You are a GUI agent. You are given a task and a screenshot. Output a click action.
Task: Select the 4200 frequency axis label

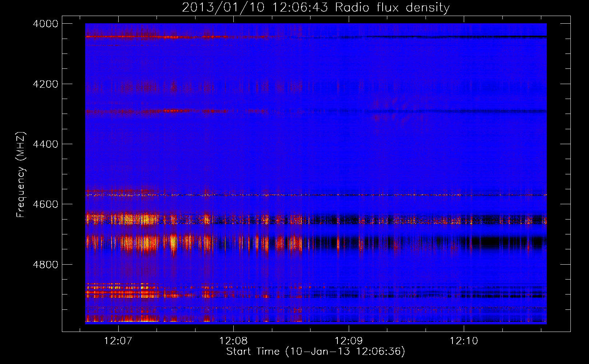[x=46, y=84]
